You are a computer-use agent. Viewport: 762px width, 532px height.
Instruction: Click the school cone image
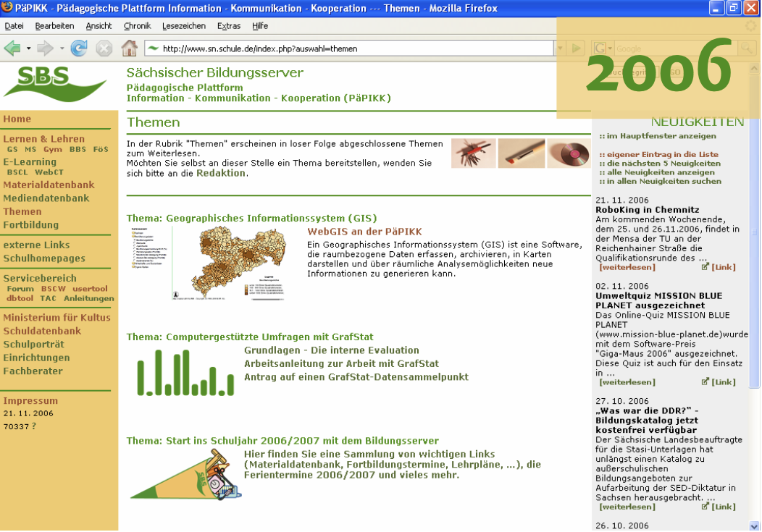coord(185,475)
